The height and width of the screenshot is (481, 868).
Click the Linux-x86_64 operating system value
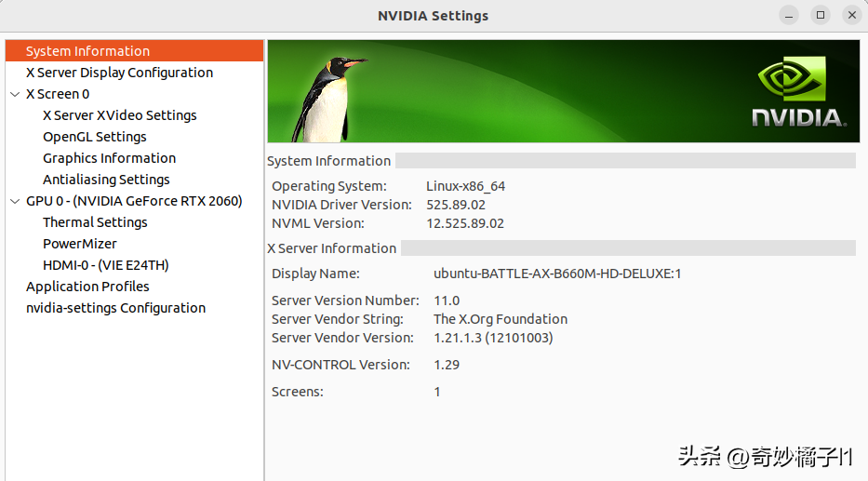pyautogui.click(x=465, y=186)
